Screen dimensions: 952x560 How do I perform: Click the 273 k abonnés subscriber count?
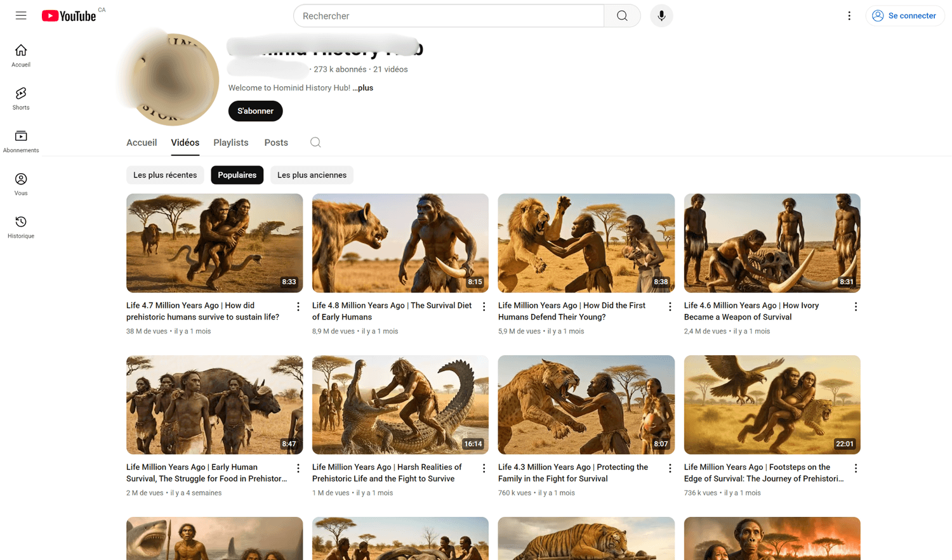click(340, 70)
